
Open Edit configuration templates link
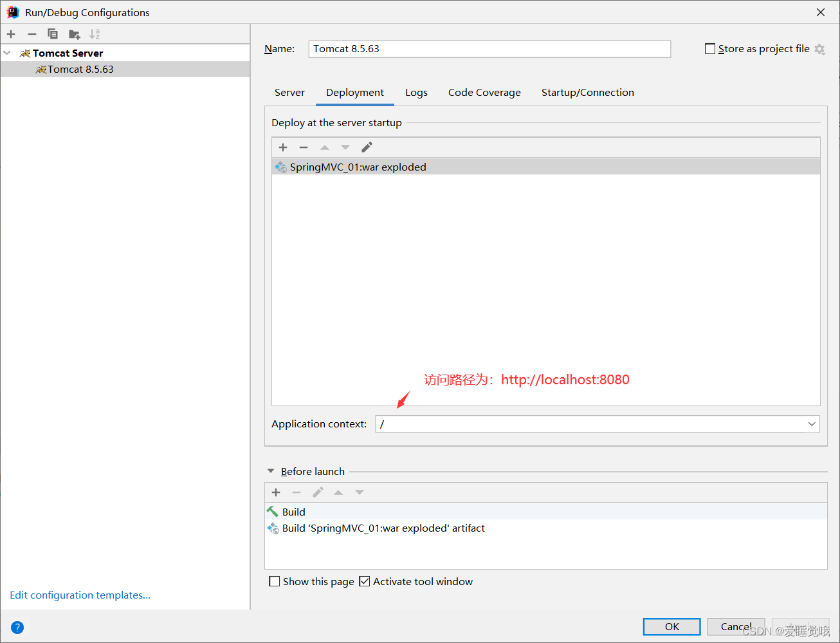(x=80, y=595)
